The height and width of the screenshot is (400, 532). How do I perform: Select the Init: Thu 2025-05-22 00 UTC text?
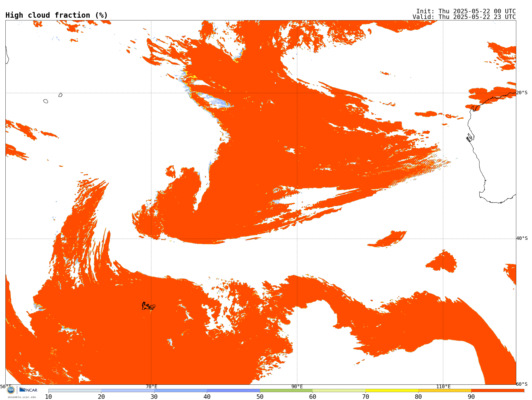coord(466,11)
